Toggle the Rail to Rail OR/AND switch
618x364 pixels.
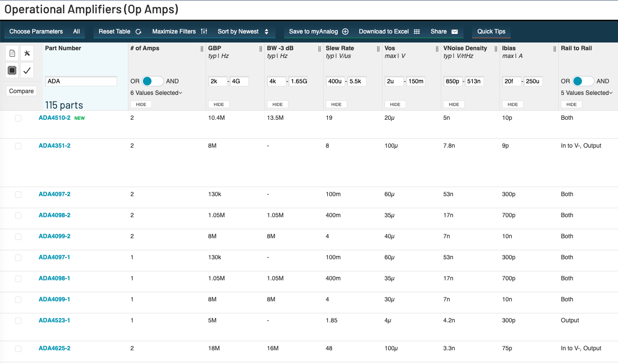583,81
